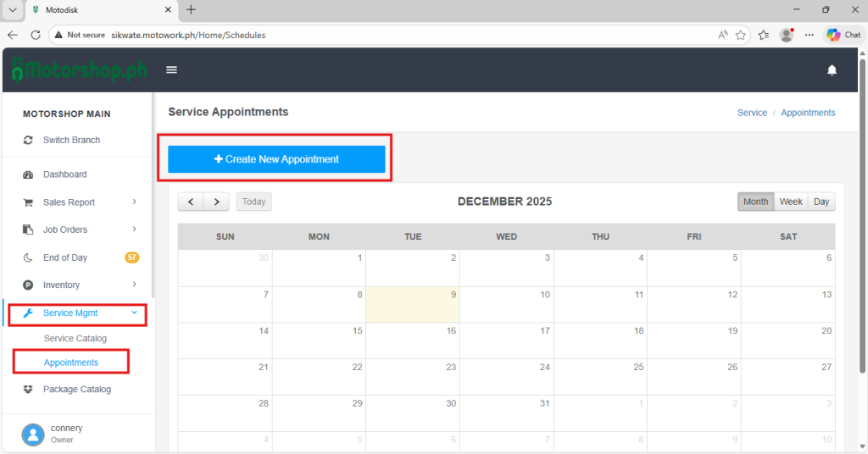This screenshot has height=454, width=868.
Task: Expand the Job Orders submenu chevron
Action: [x=134, y=230]
